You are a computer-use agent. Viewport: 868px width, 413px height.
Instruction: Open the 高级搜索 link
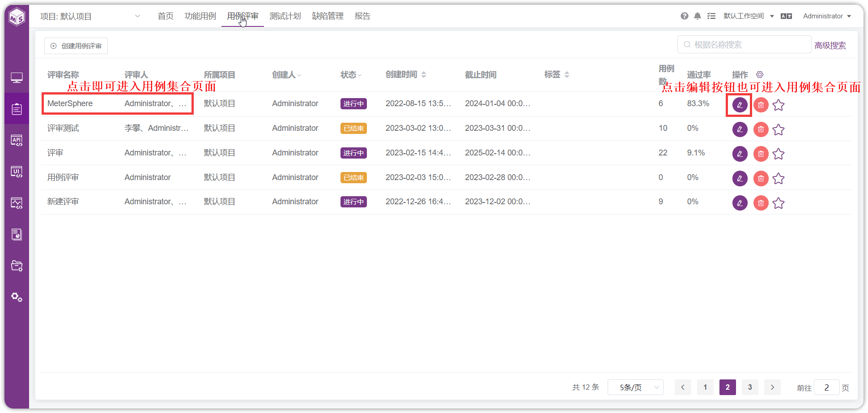pos(830,45)
